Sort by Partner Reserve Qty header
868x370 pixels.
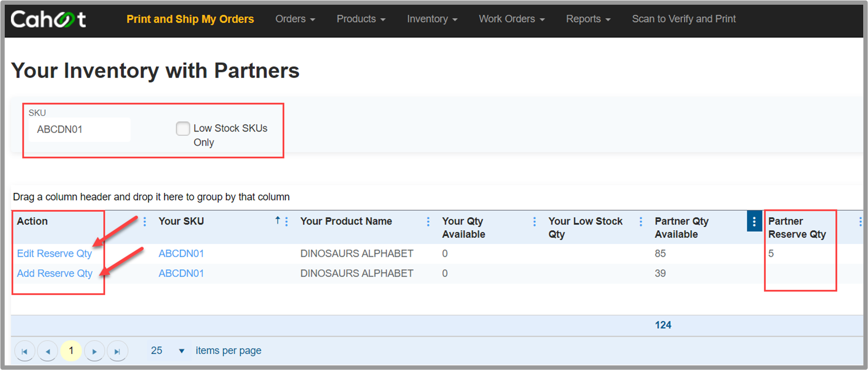797,228
